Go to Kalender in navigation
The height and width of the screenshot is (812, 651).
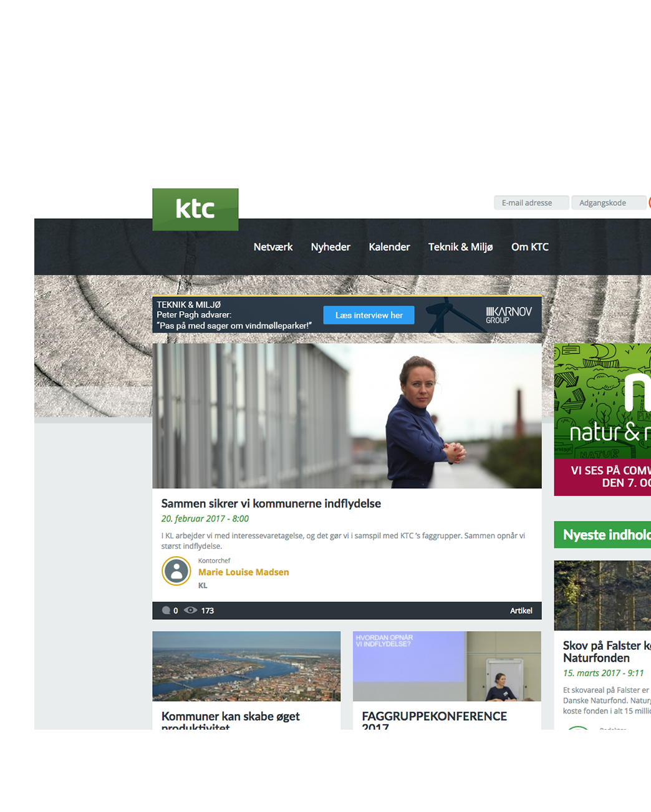pyautogui.click(x=389, y=247)
